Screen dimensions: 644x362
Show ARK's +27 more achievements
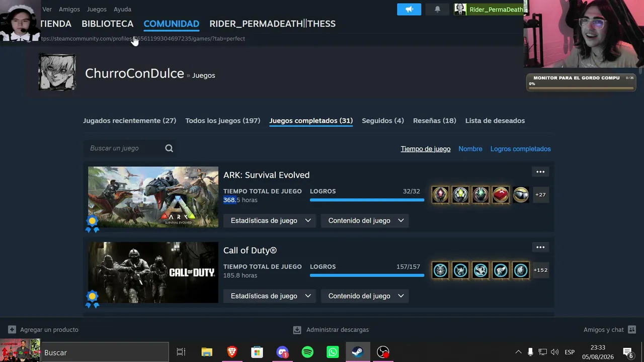540,195
